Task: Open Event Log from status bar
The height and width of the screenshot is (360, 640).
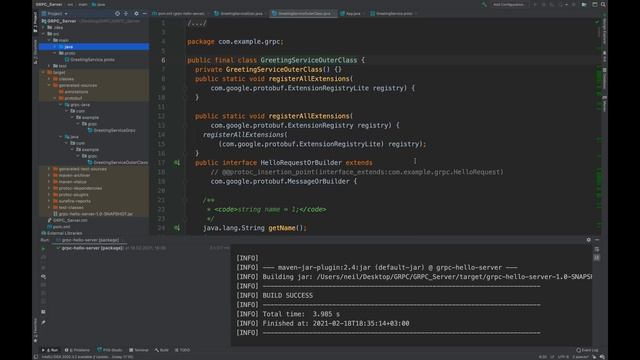Action: [587, 350]
